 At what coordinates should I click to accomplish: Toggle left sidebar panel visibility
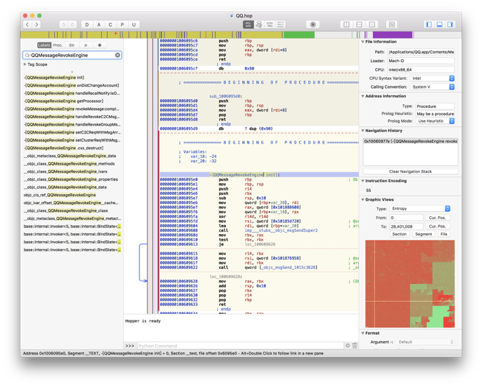[x=429, y=25]
